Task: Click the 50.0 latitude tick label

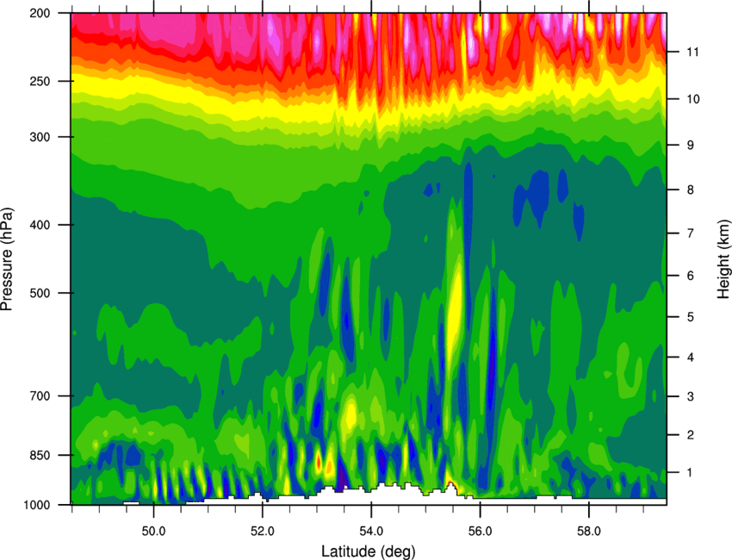Action: 153,532
